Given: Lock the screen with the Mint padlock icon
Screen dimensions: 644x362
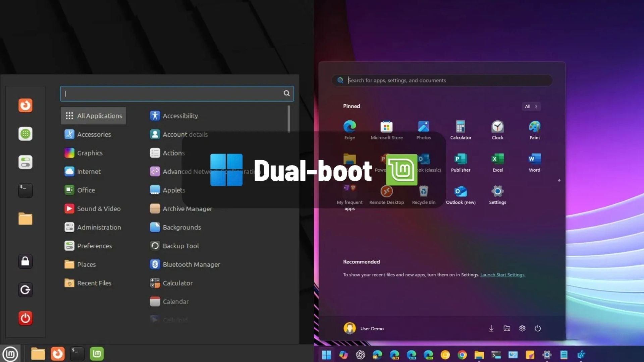Looking at the screenshot, I should (x=25, y=261).
